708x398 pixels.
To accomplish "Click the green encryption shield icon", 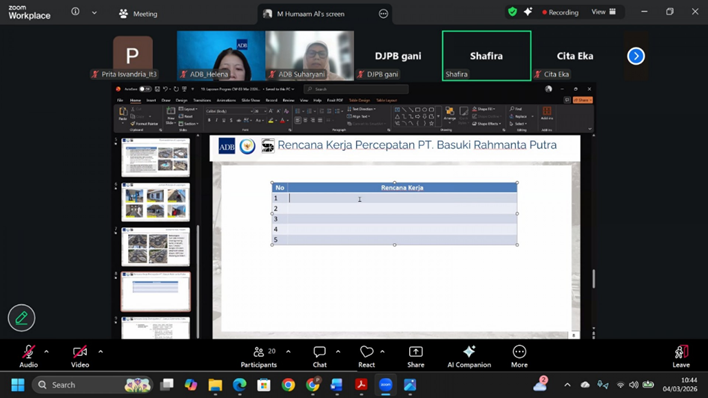I will tap(512, 12).
